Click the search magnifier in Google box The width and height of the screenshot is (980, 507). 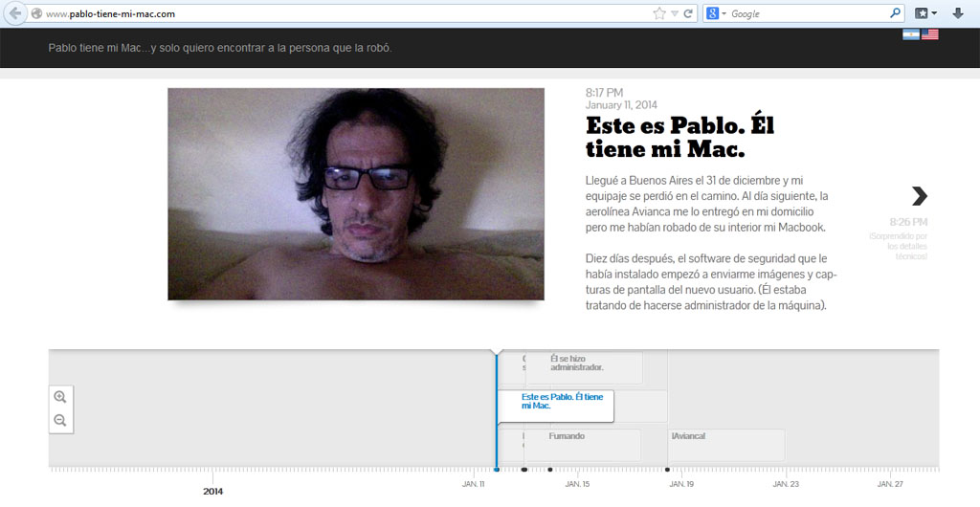(895, 14)
